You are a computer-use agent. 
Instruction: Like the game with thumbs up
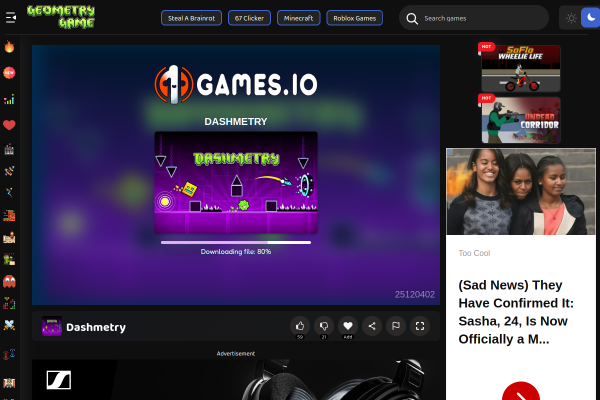pyautogui.click(x=300, y=326)
